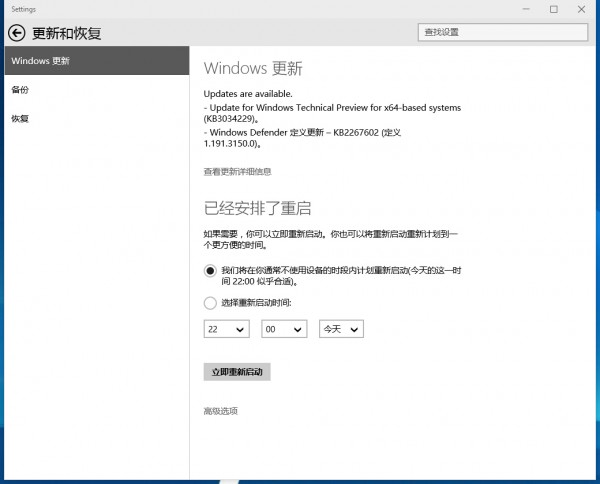Choose the 选择重新启动时间 radio button
This screenshot has width=600, height=484.
(210, 302)
